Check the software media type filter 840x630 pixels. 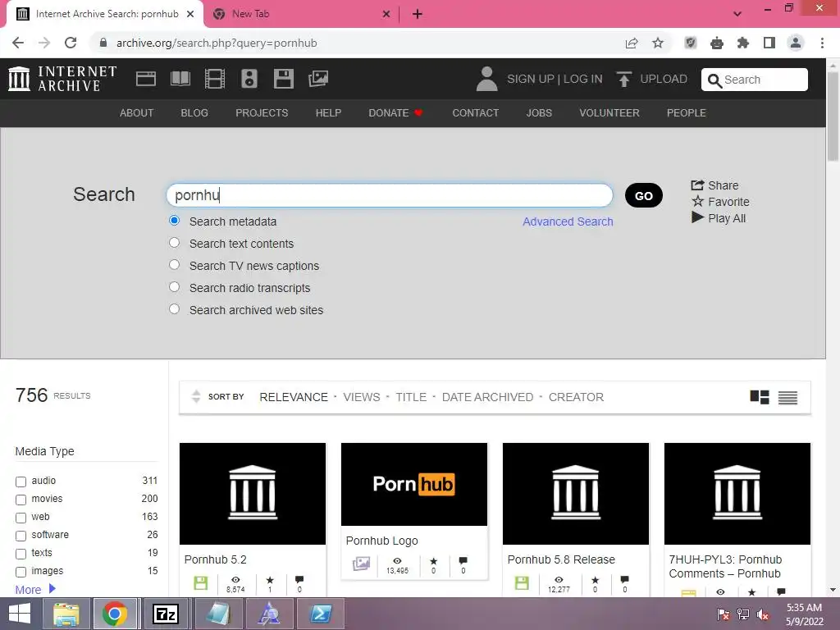21,536
